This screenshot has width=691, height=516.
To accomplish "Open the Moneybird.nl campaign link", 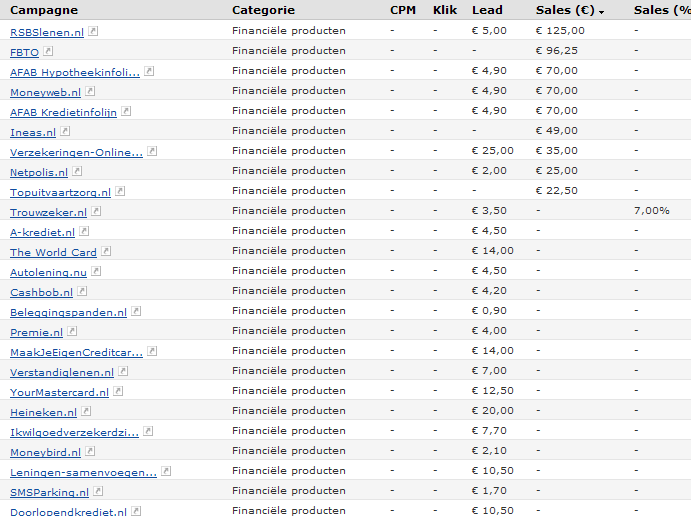I will tap(45, 453).
